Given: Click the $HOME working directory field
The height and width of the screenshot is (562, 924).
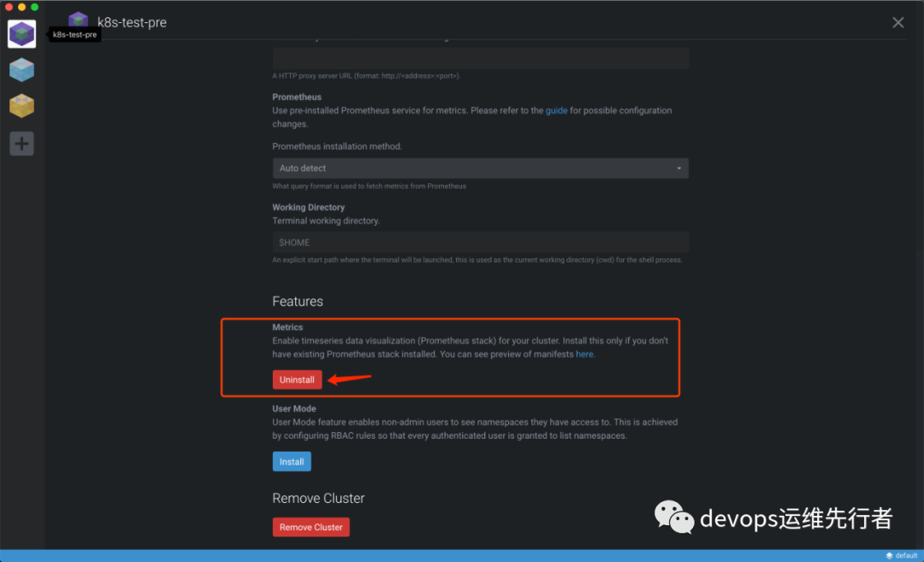Looking at the screenshot, I should (x=480, y=242).
